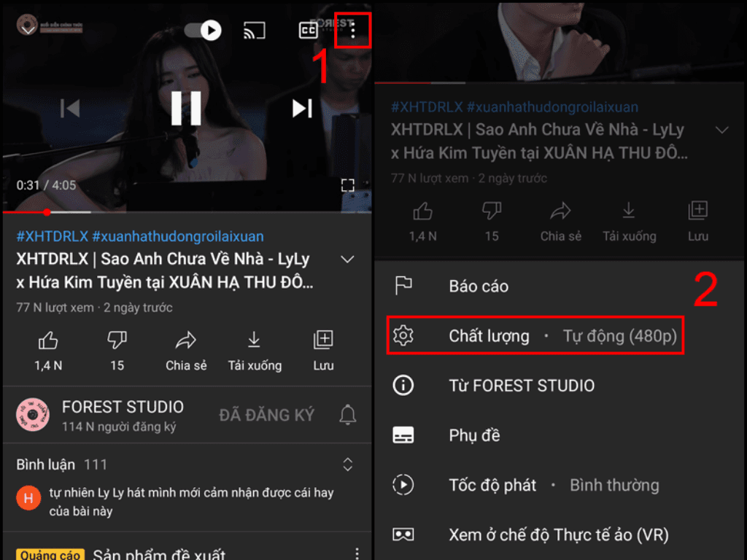
Task: Collapse the Bình luận comments section
Action: [347, 464]
